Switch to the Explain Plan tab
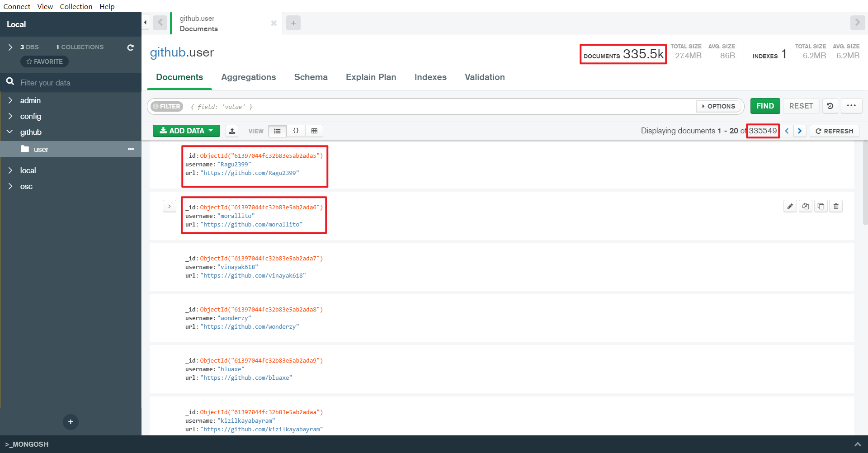Viewport: 868px width, 453px height. pos(371,77)
